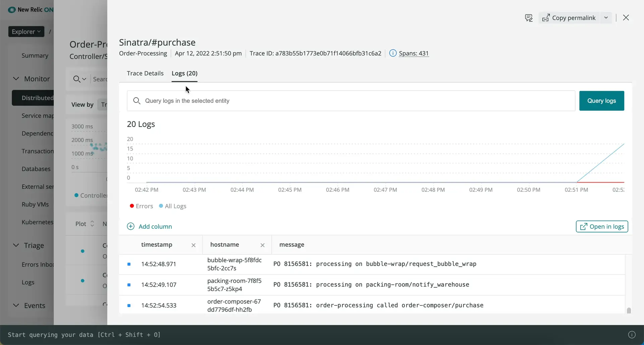
Task: Select the log row at 14:52:49.107
Action: [372, 285]
